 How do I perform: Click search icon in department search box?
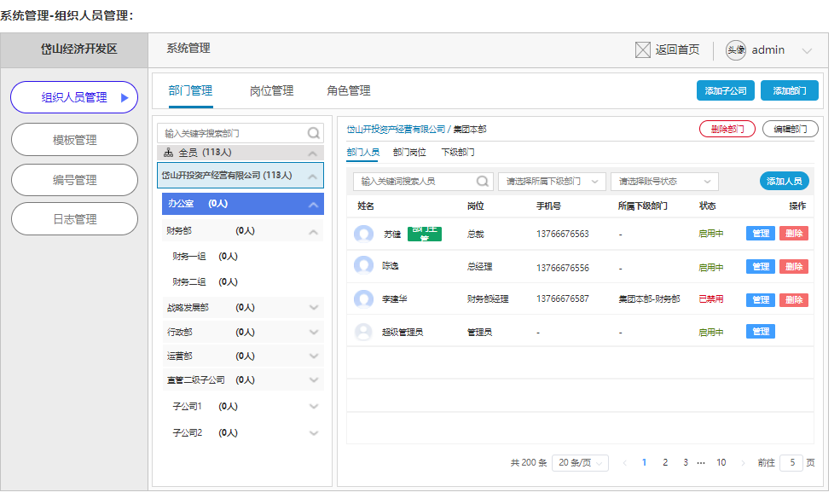click(314, 133)
